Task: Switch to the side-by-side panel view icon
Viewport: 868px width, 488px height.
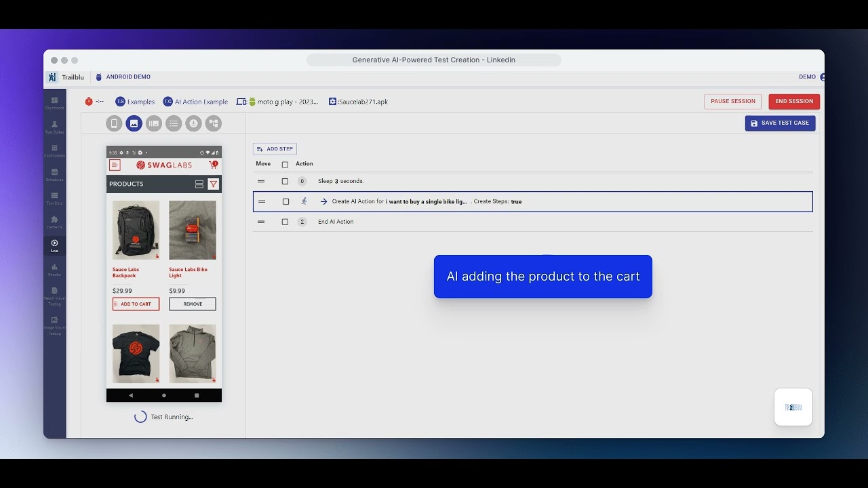Action: (x=154, y=123)
